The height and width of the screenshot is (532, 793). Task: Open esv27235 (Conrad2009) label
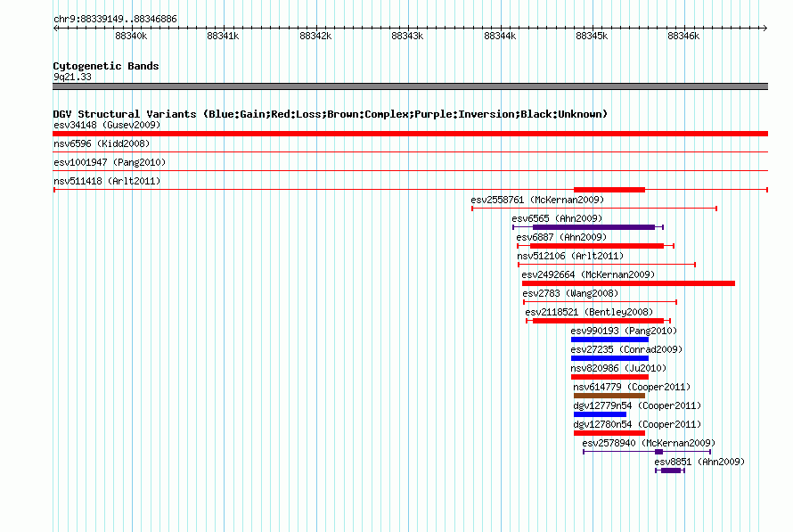click(x=626, y=349)
